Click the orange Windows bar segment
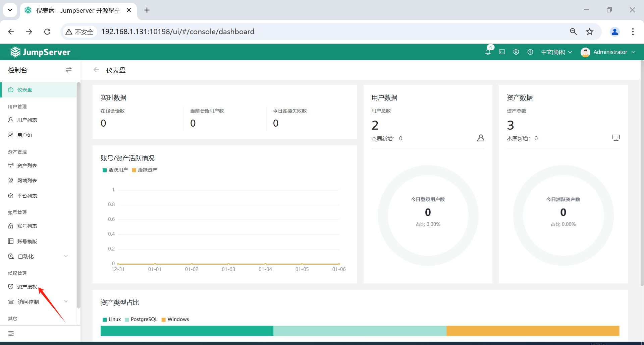 (x=533, y=331)
